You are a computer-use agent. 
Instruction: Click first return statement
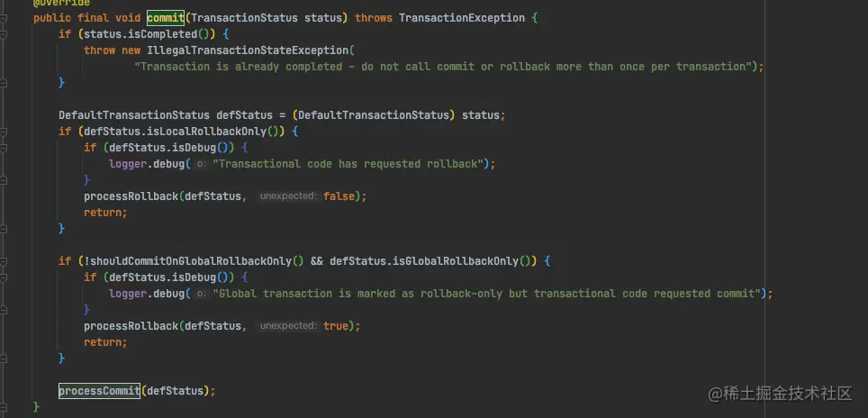tap(105, 213)
